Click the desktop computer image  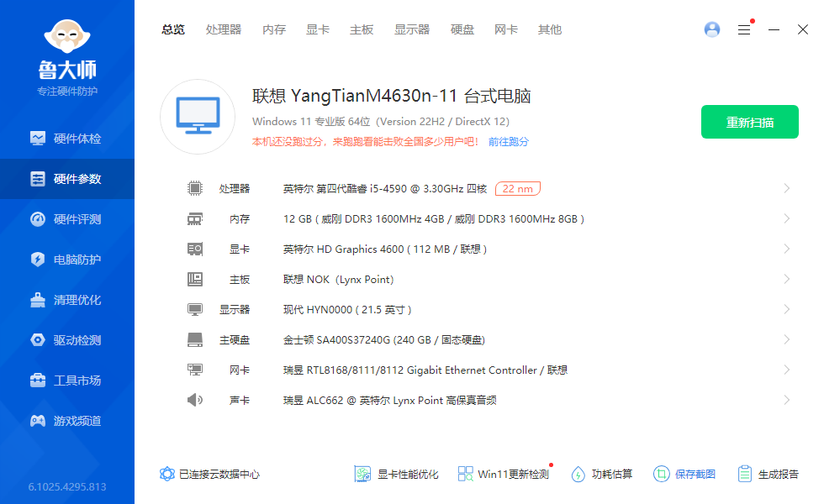[x=198, y=117]
